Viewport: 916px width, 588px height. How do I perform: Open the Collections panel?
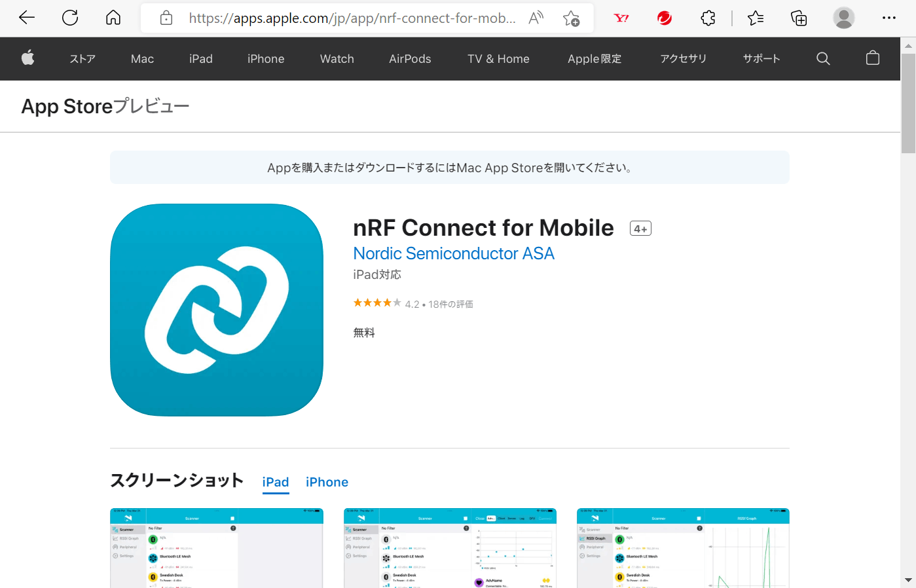799,18
